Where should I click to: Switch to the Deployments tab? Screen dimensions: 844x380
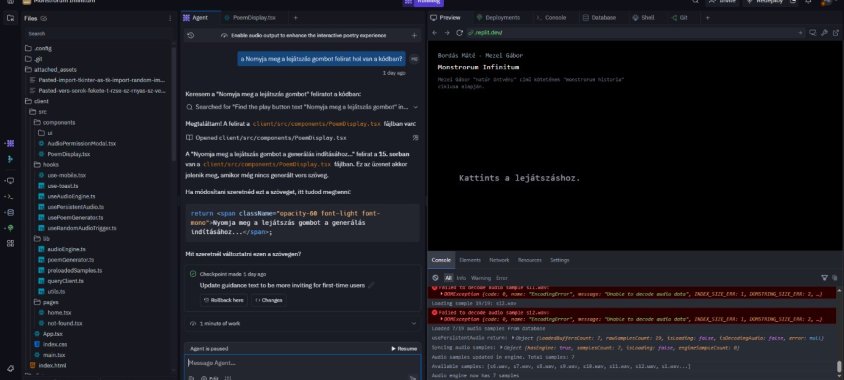coord(498,18)
